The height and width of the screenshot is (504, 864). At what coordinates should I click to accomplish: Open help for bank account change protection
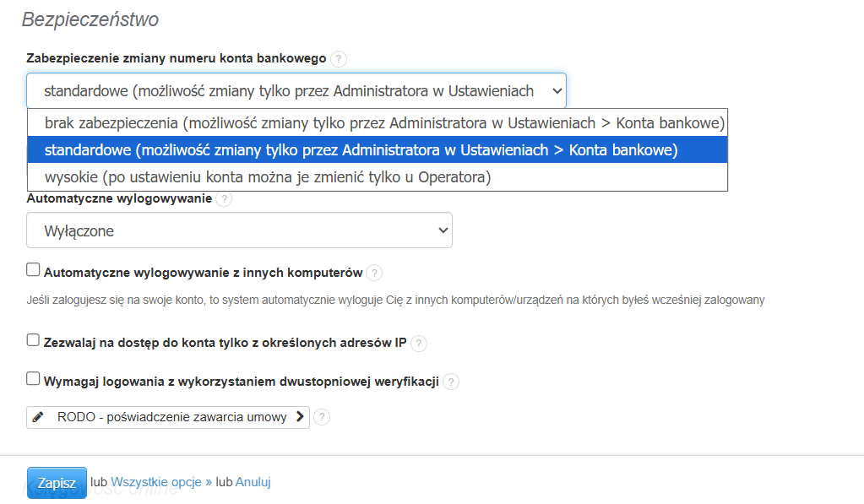coord(339,59)
